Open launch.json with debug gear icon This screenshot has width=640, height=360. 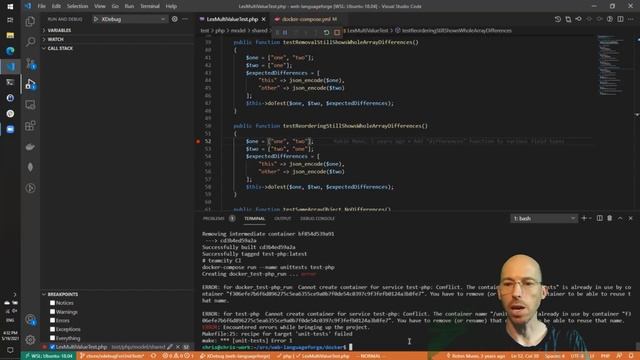(x=175, y=19)
